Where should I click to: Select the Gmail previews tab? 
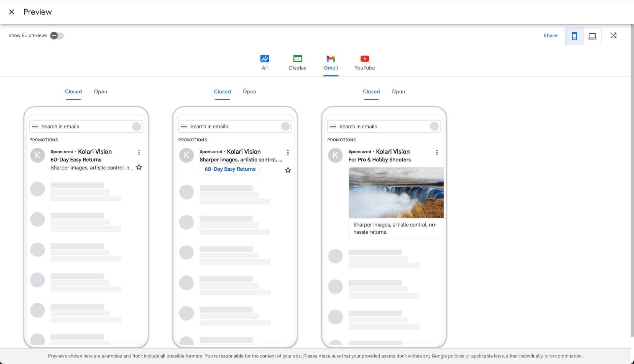pos(330,63)
